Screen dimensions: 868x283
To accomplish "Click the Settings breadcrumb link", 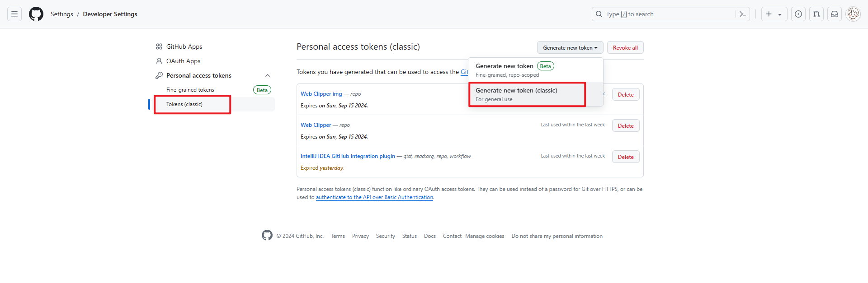I will pyautogui.click(x=62, y=14).
